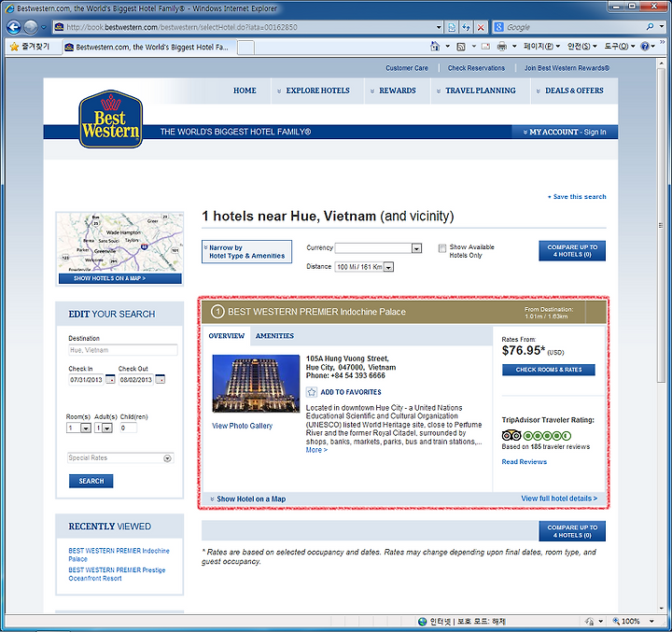
Task: Click the TripAdvisor owl logo
Action: click(511, 436)
